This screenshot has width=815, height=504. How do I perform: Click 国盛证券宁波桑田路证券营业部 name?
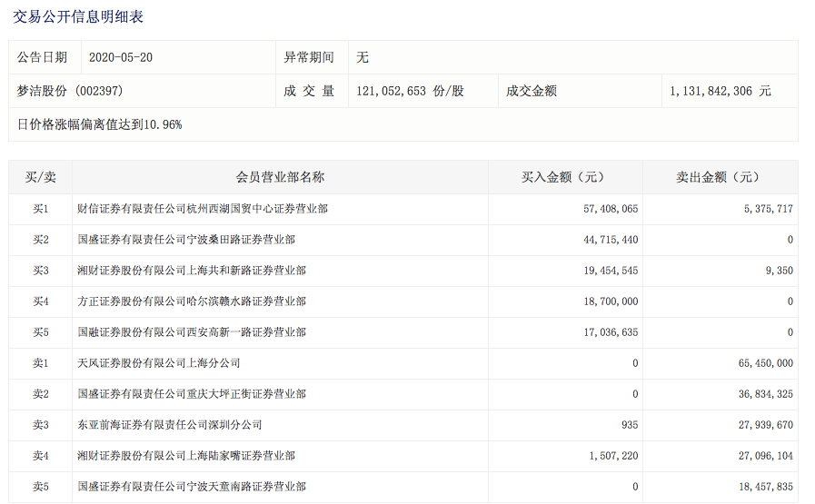(x=186, y=240)
